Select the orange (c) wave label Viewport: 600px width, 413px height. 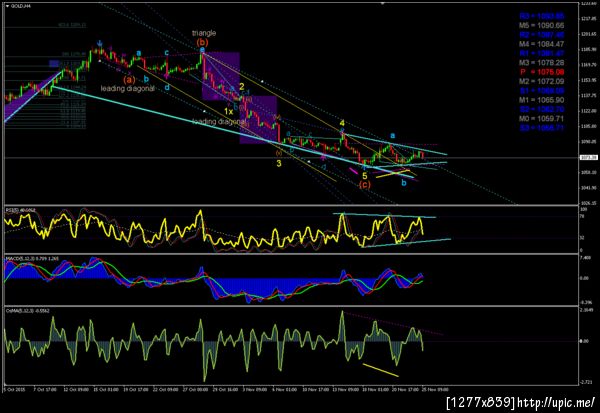click(365, 184)
